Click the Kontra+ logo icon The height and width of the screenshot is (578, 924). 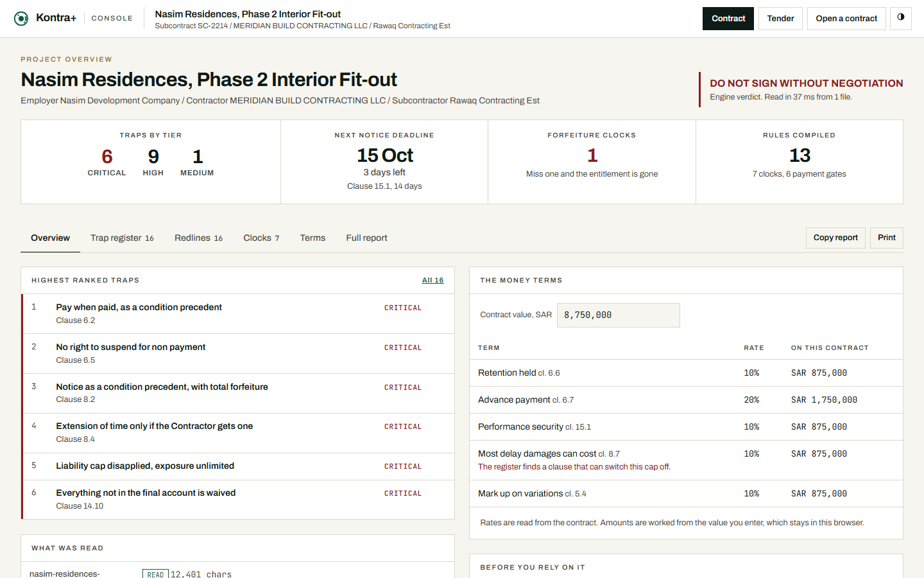[x=21, y=19]
